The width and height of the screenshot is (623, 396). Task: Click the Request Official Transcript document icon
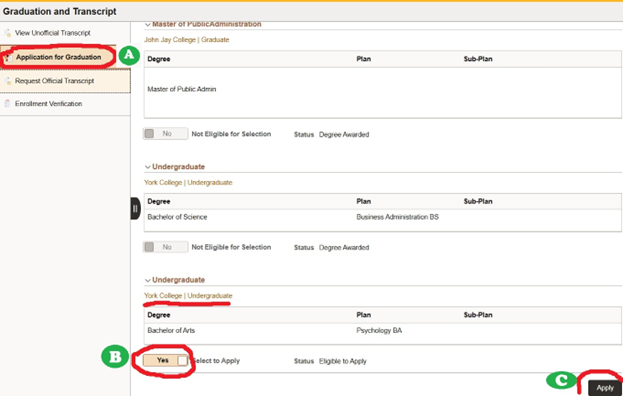(x=8, y=81)
